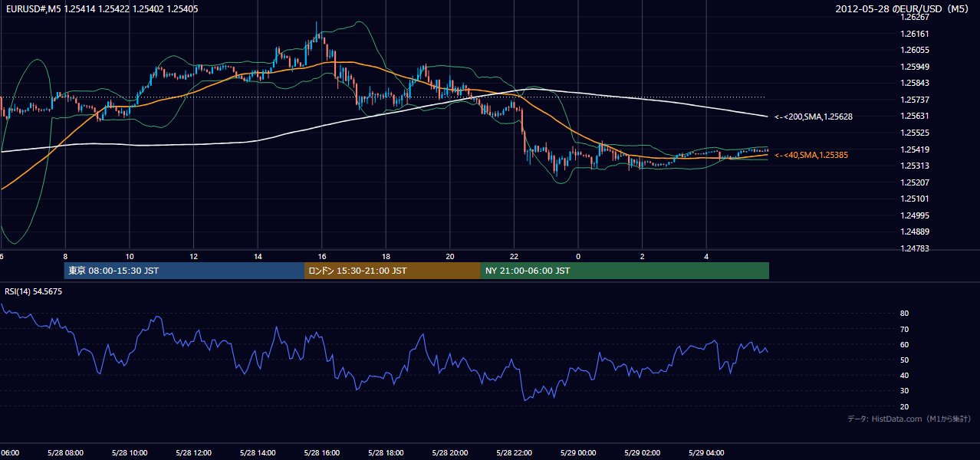980x460 pixels.
Task: Click hour 14 on the chart axis
Action: 258,256
